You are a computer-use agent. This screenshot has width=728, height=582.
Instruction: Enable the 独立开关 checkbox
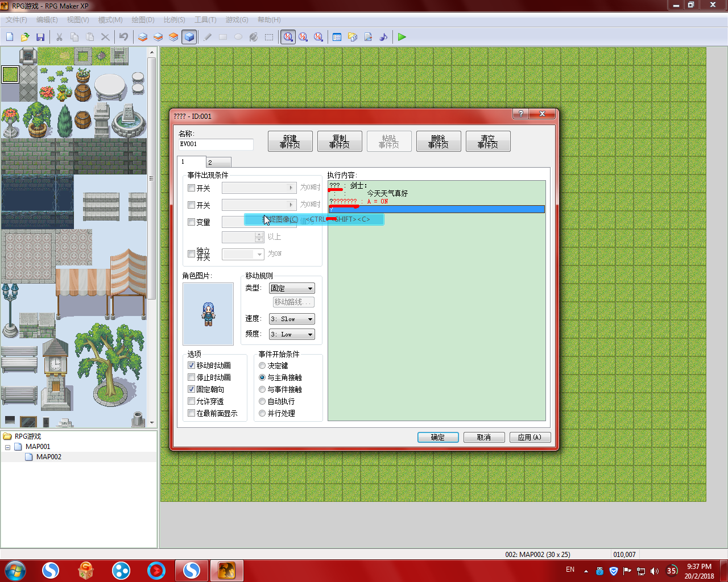[192, 254]
